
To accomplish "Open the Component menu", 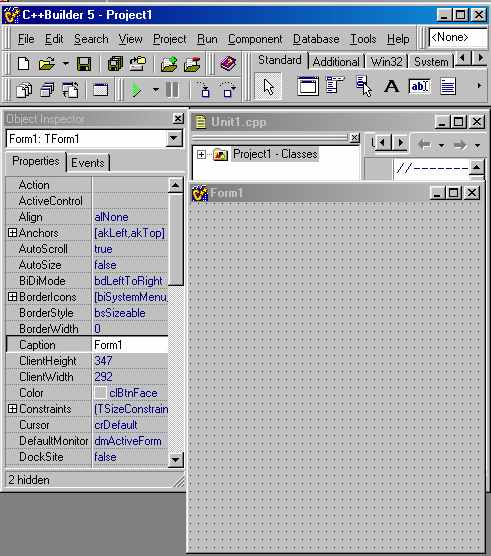I will 255,39.
